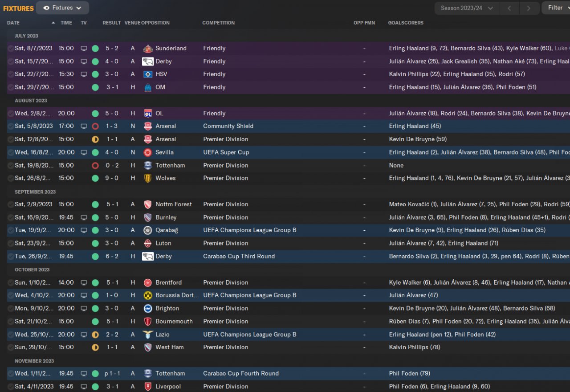Sort by the Date column header
This screenshot has height=392, width=570.
13,23
